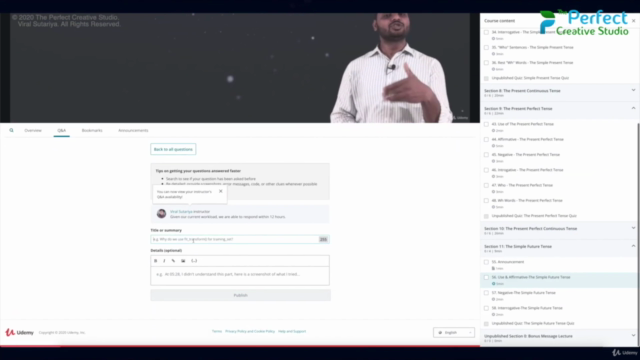The image size is (640, 360).
Task: Check lecture 45 Negative Present Perfect
Action: [x=486, y=155]
